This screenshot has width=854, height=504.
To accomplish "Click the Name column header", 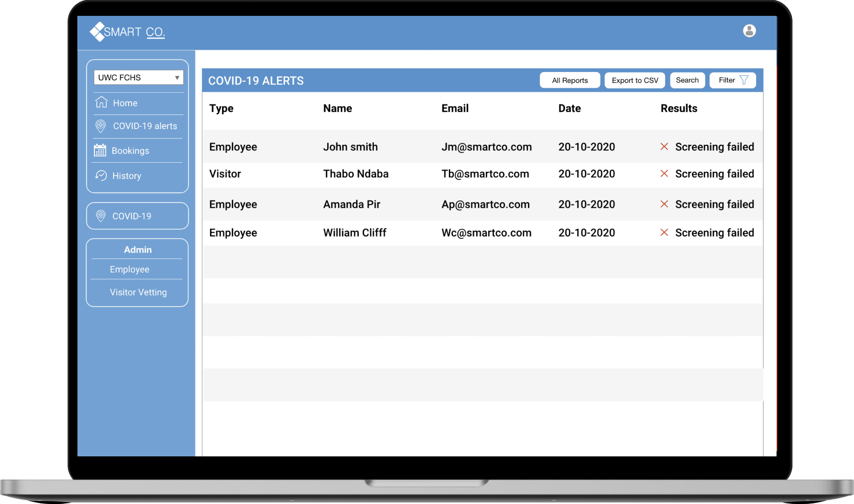I will click(338, 108).
